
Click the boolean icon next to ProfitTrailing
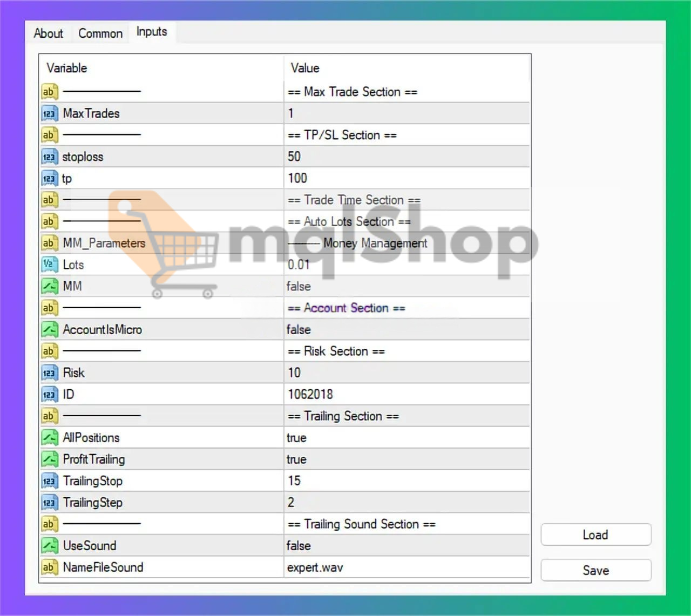(49, 459)
